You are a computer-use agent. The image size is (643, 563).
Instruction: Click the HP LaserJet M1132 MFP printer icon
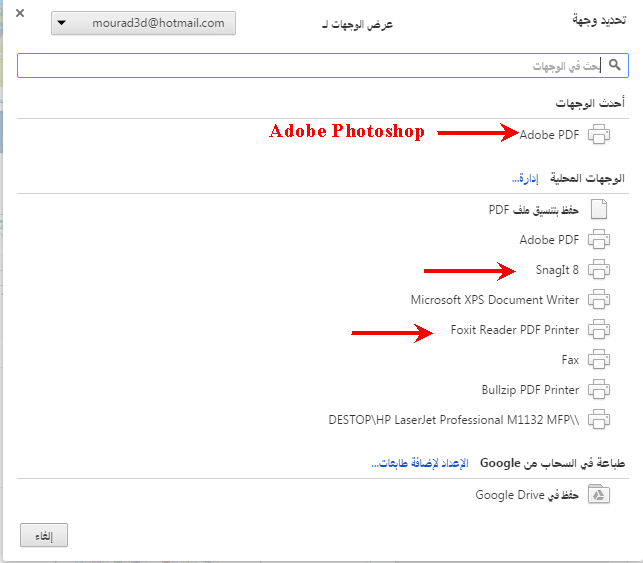(599, 419)
